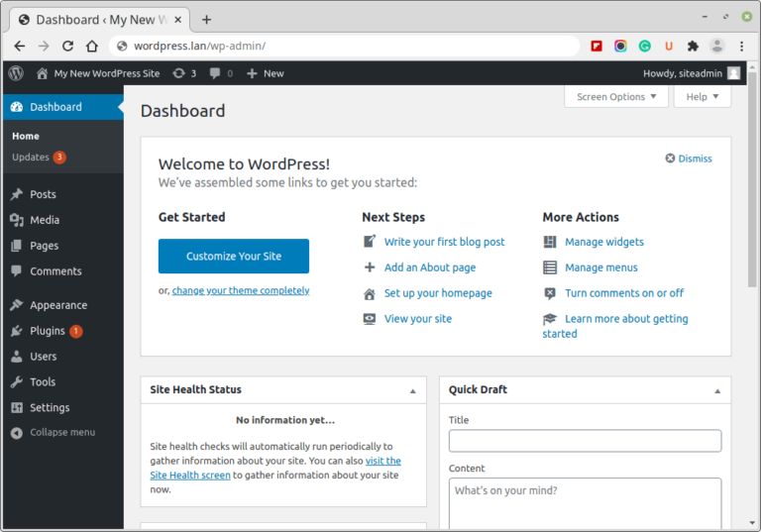Viewport: 761px width, 532px height.
Task: Go to Plugins in the sidebar
Action: click(x=47, y=331)
